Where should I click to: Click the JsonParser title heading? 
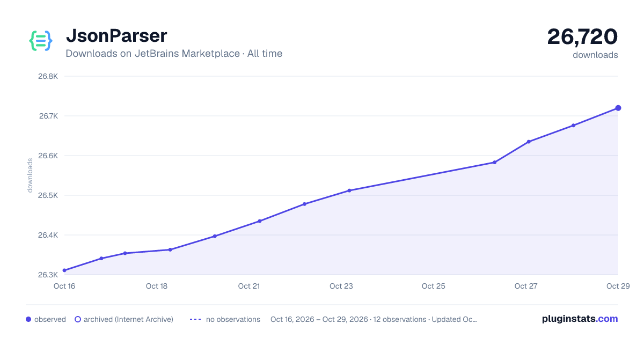pyautogui.click(x=116, y=36)
